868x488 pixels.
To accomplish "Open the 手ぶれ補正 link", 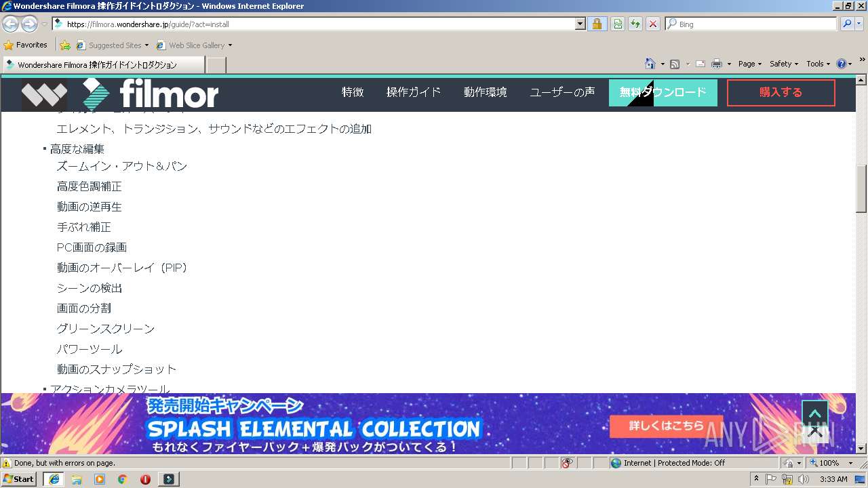I will pos(84,227).
